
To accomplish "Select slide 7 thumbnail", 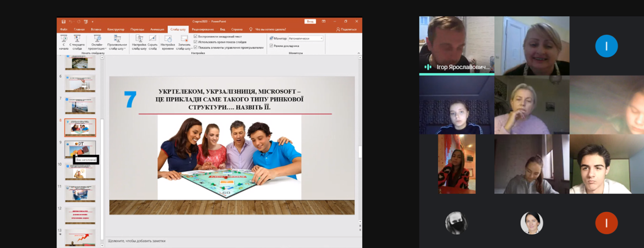I will click(x=80, y=105).
